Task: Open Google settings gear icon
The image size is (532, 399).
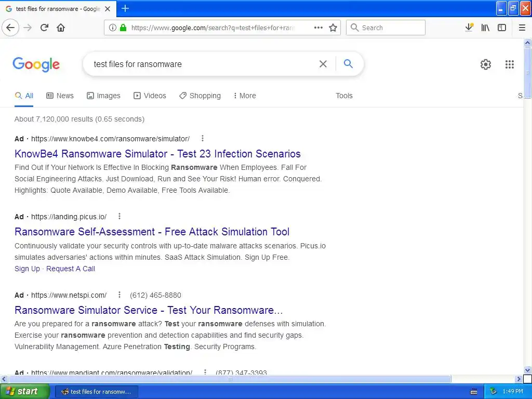Action: click(486, 64)
